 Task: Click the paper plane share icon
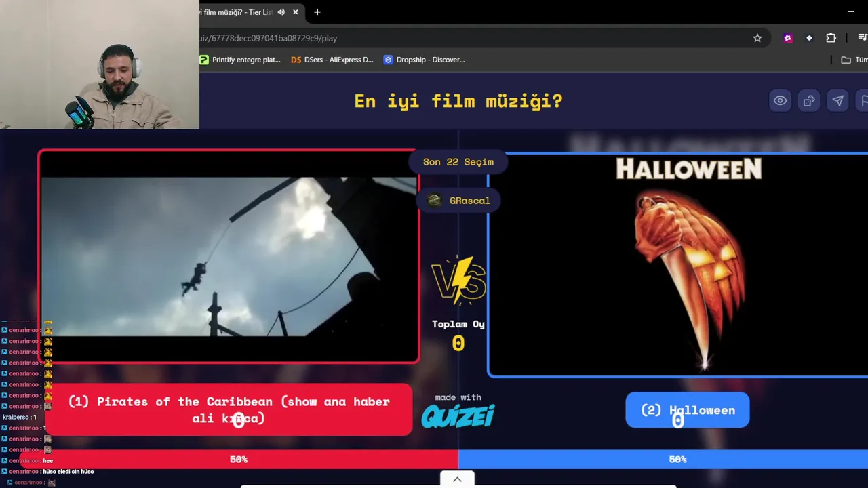coord(838,101)
